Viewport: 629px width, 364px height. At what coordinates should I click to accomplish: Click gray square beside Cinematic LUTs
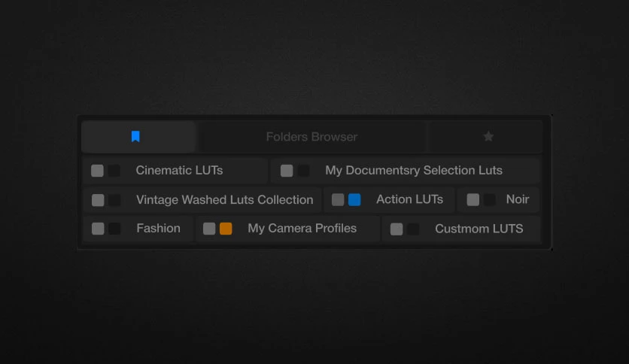[97, 171]
